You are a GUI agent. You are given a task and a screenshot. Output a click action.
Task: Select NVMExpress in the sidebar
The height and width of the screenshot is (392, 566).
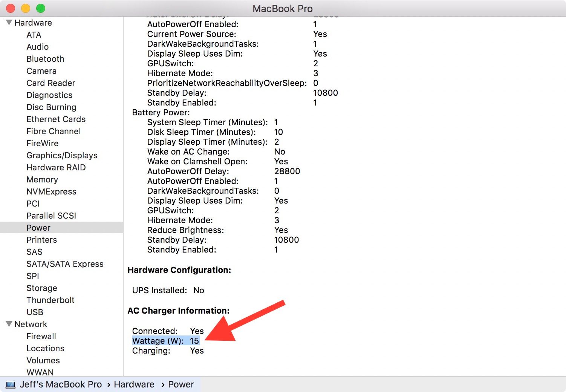(51, 191)
